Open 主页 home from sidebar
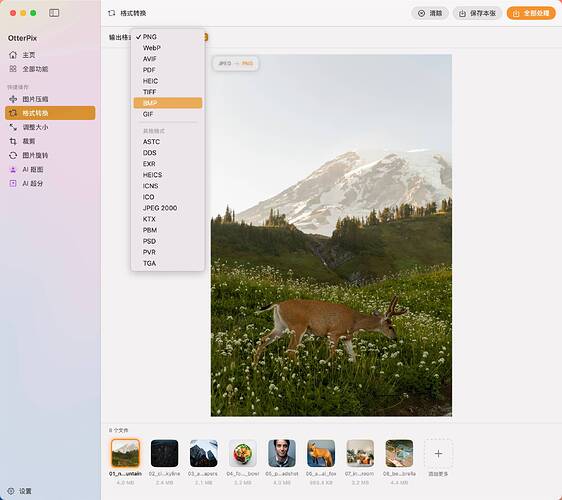The height and width of the screenshot is (500, 562). tap(22, 55)
